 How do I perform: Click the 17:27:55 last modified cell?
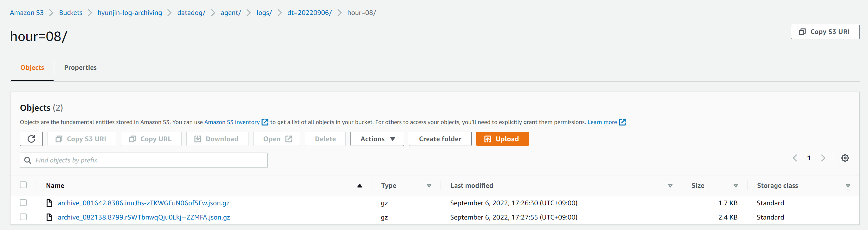point(514,217)
